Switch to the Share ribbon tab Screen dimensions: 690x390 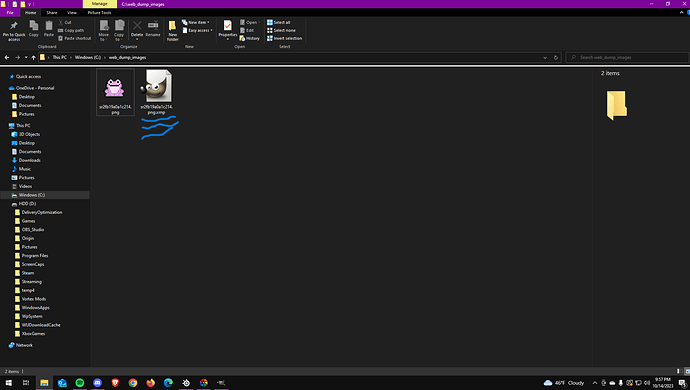(52, 13)
